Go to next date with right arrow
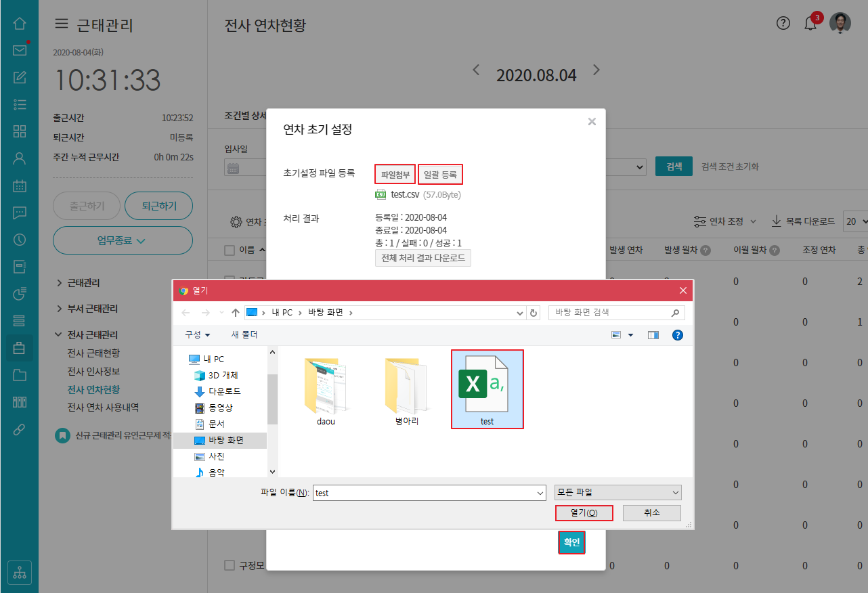 [x=596, y=70]
